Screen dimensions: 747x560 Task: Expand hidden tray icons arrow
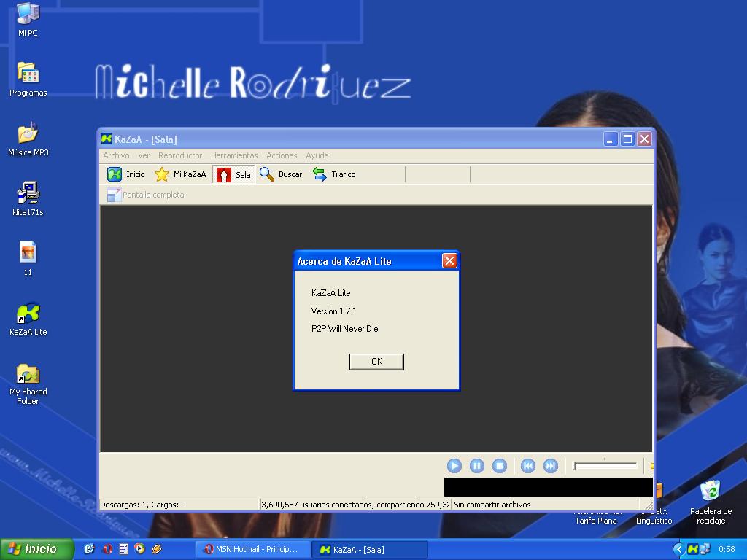coord(678,549)
